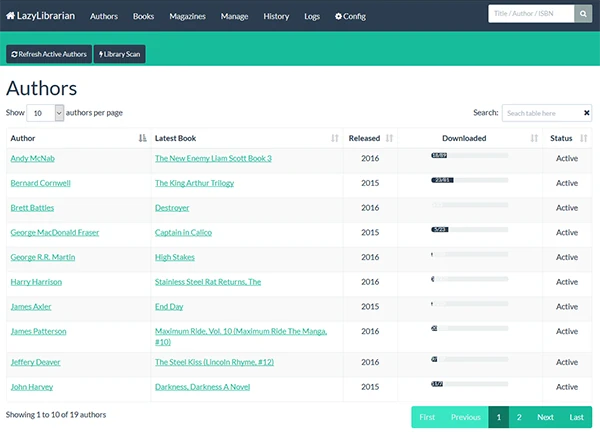Click the LazyLibrarian home icon
Viewport: 600px width, 439px height.
11,16
